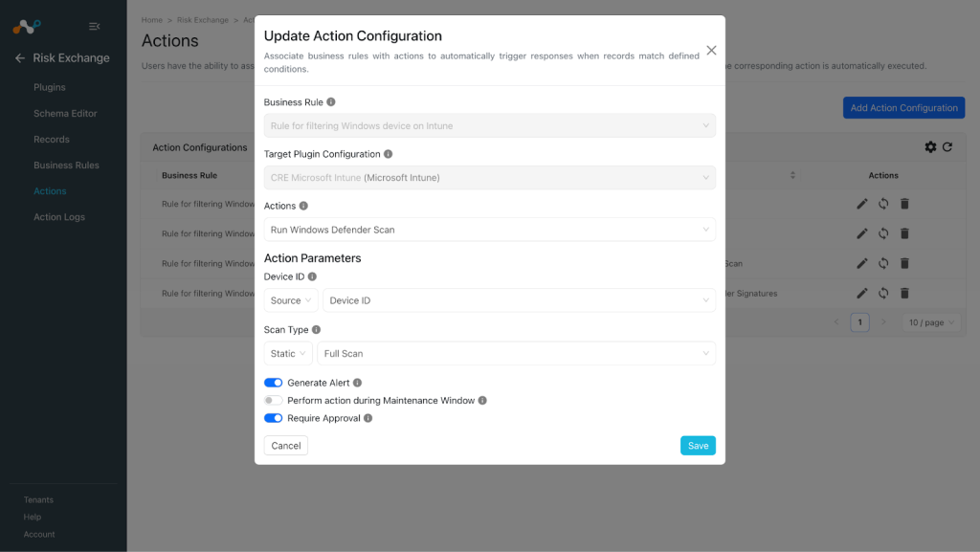Open the Source selector for Device ID
The width and height of the screenshot is (980, 552).
click(x=291, y=300)
